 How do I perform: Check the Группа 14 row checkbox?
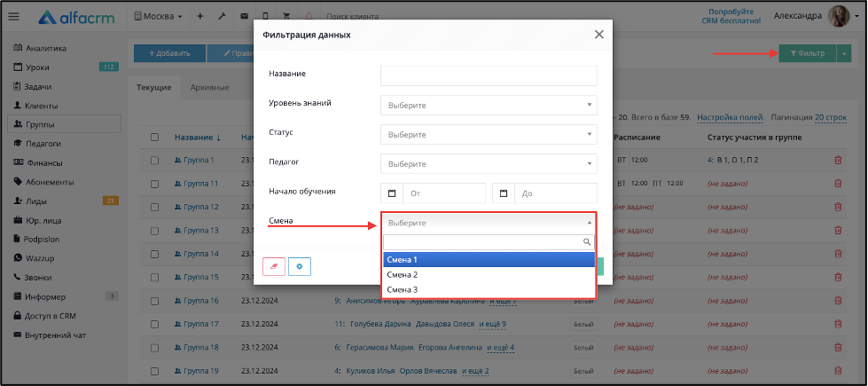tap(155, 254)
